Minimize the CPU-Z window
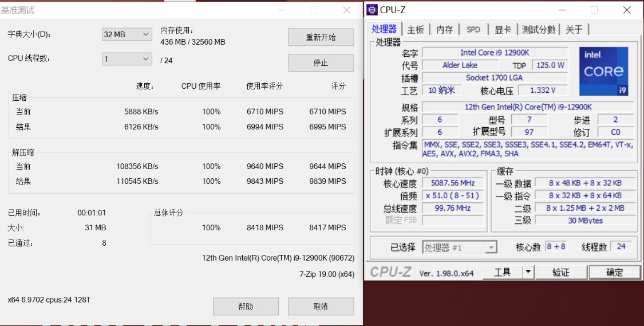The width and height of the screenshot is (644, 326). coord(562,10)
